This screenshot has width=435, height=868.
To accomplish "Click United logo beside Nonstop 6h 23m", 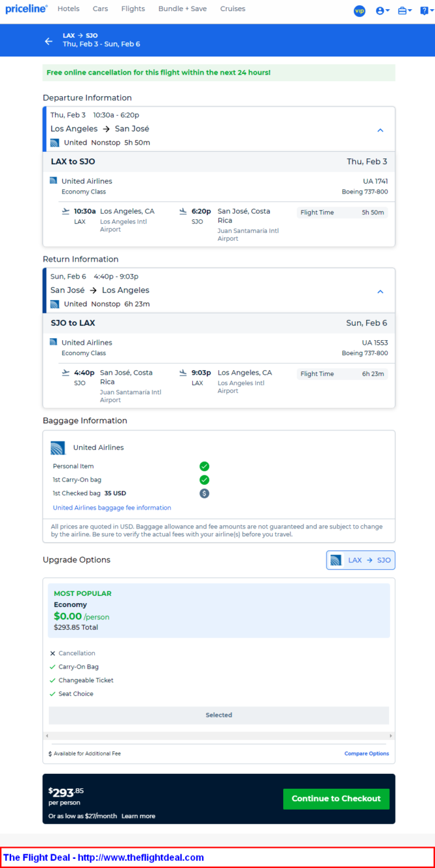I will tap(55, 304).
